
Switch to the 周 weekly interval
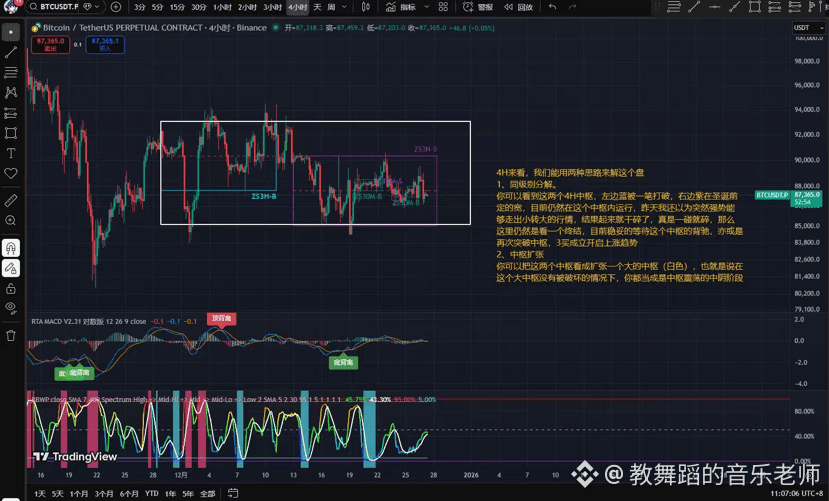331,7
